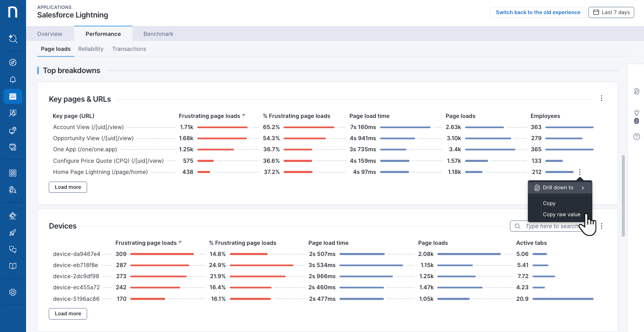Open the compass icon in the sidebar

coord(13,62)
